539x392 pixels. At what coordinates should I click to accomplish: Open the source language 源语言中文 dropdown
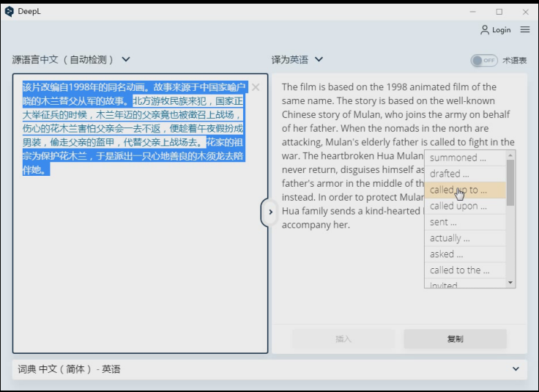click(x=71, y=59)
